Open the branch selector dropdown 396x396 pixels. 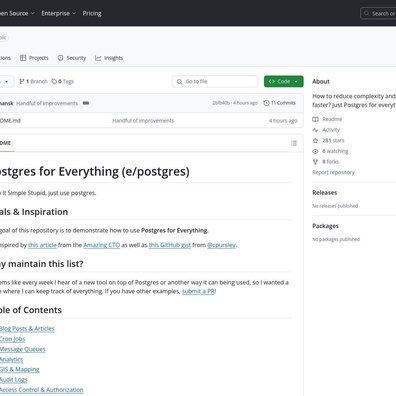point(6,82)
